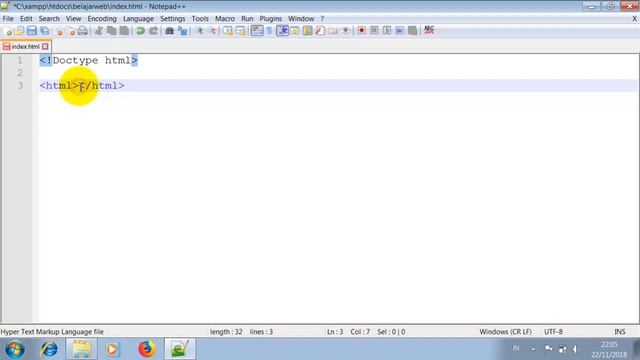The width and height of the screenshot is (640, 360).
Task: Toggle the Function List panel icon
Action: 320,31
